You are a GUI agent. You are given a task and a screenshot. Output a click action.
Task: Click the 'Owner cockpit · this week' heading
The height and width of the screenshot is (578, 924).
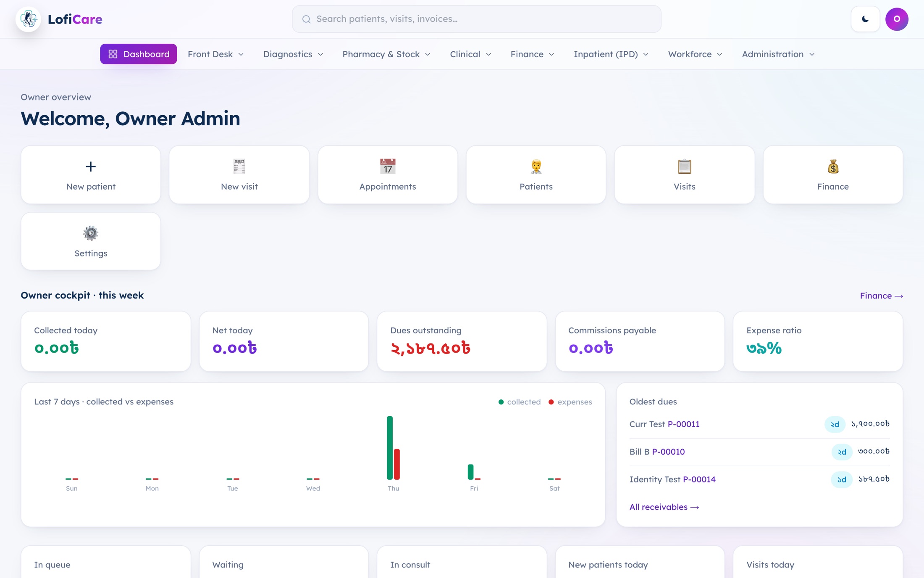[82, 295]
